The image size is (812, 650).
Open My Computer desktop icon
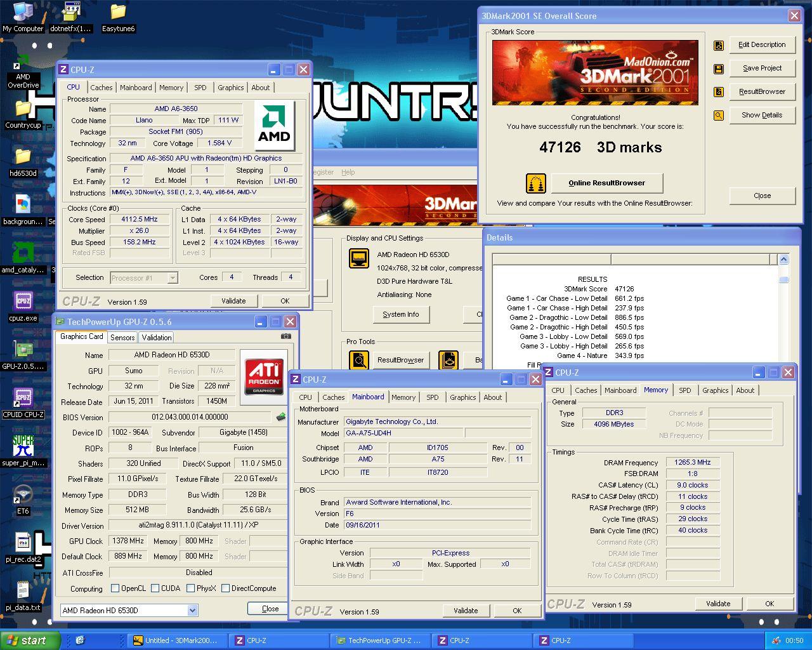pyautogui.click(x=23, y=17)
